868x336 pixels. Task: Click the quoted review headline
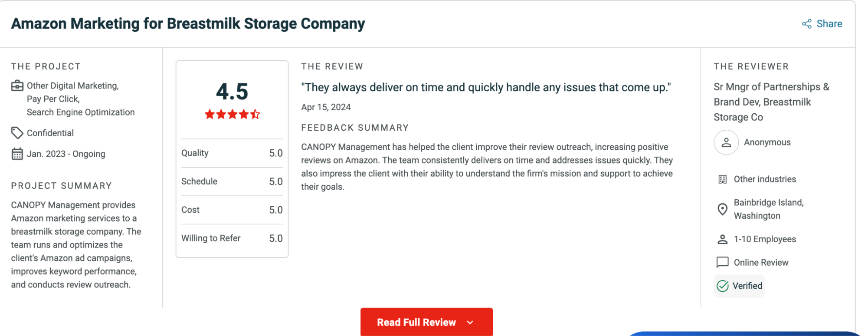tap(486, 88)
